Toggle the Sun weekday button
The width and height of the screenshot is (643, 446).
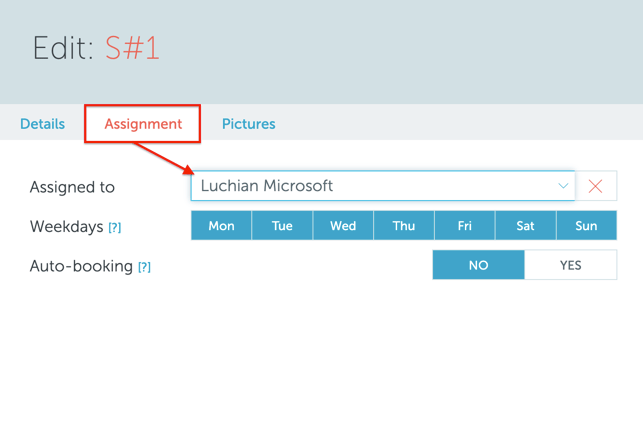pyautogui.click(x=586, y=225)
